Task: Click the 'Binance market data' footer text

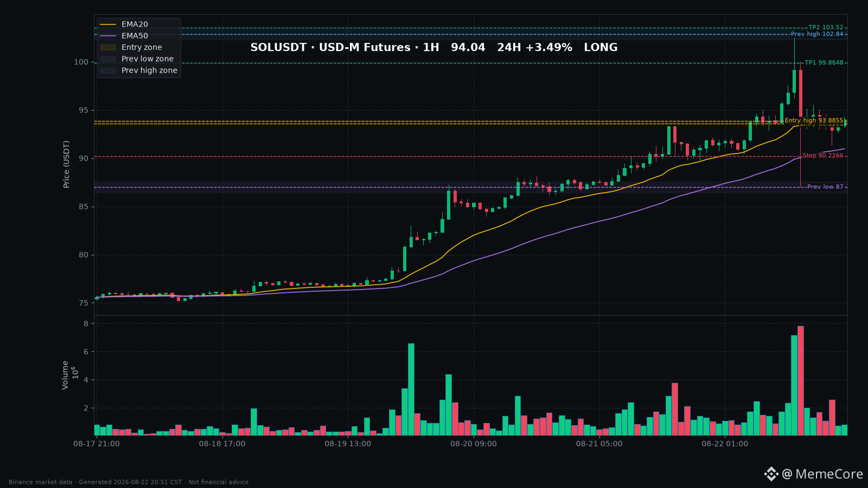Action: pyautogui.click(x=40, y=482)
